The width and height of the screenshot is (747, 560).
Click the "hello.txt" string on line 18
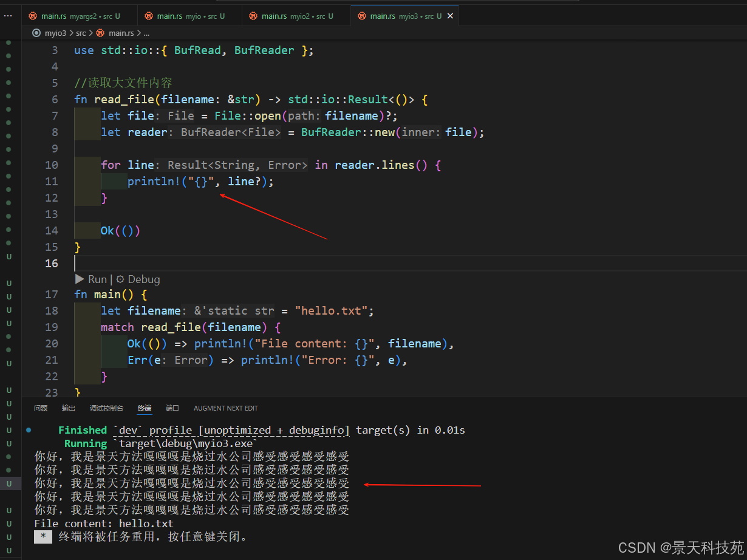click(332, 311)
